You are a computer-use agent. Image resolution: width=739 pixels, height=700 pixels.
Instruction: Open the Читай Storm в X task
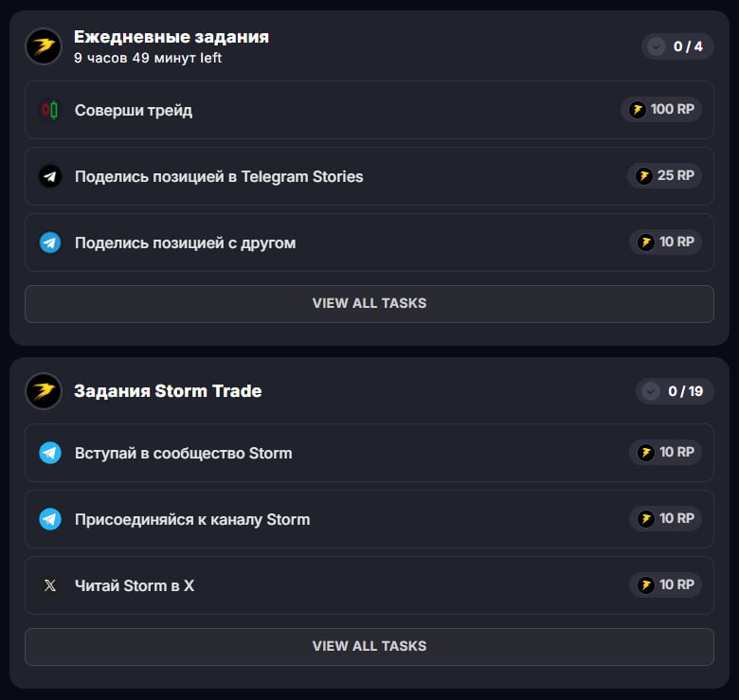(x=135, y=585)
